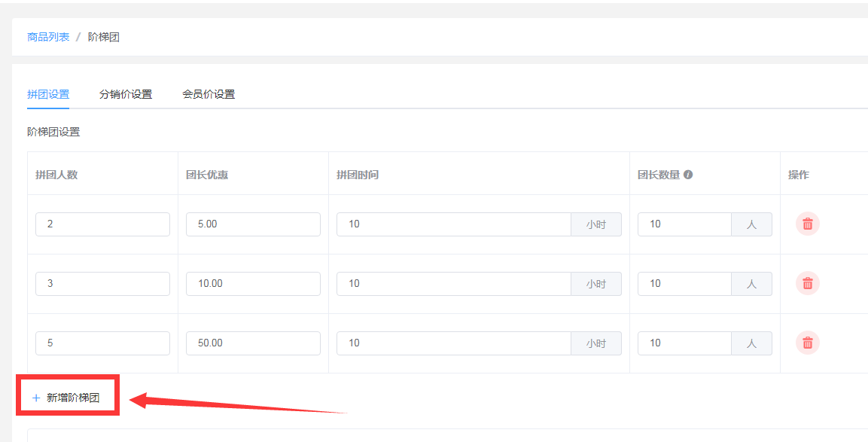Image resolution: width=868 pixels, height=442 pixels.
Task: Edit the 团长优惠 field with 5.00
Action: 253,224
